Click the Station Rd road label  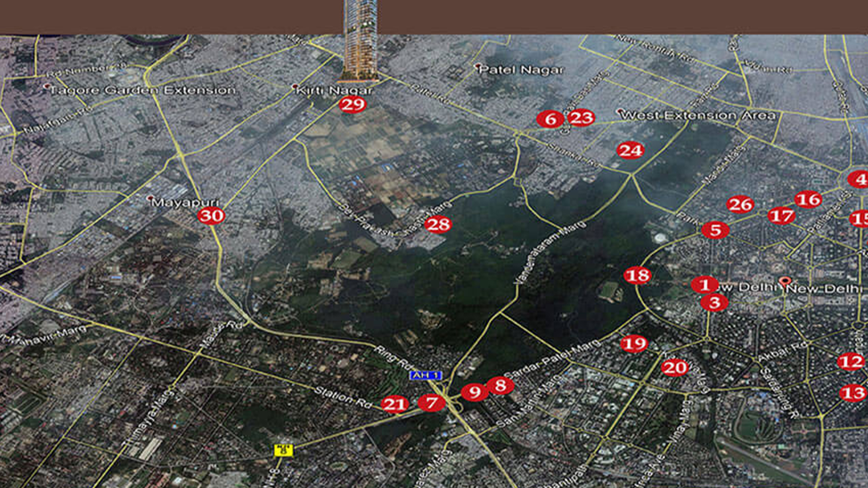[x=343, y=398]
